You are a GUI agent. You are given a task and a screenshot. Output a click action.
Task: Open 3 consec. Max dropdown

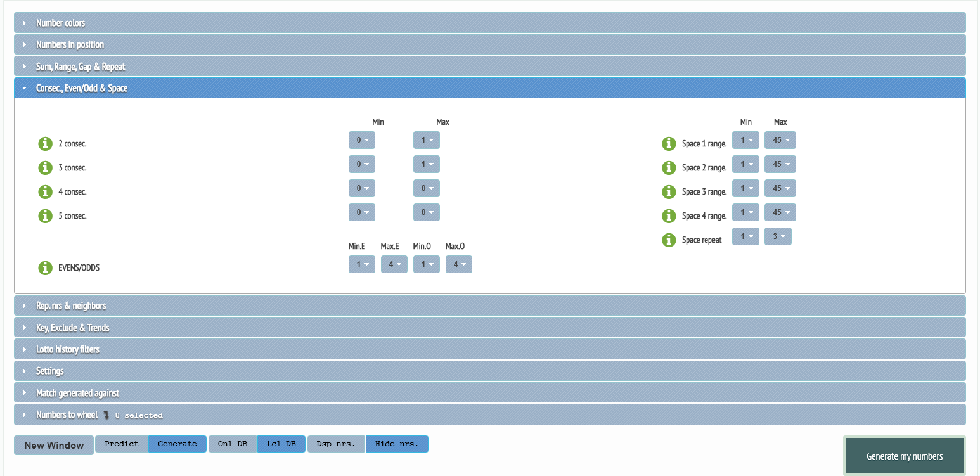427,164
